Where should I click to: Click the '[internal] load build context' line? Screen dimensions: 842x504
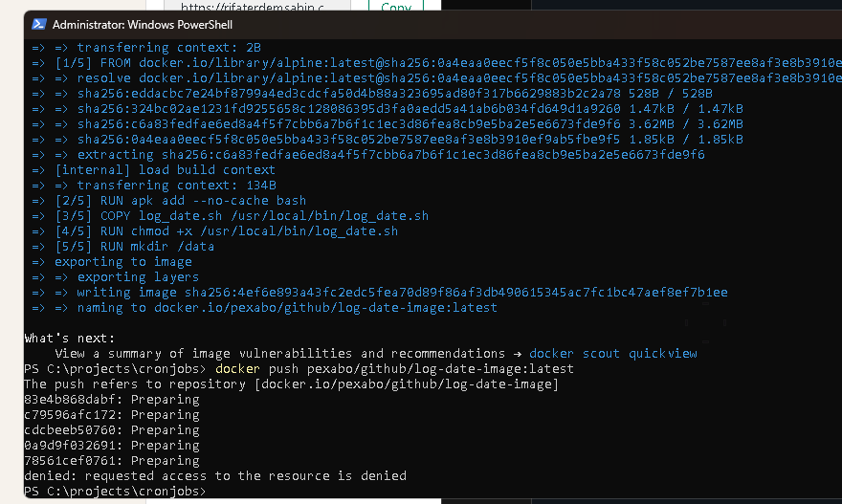pos(154,170)
